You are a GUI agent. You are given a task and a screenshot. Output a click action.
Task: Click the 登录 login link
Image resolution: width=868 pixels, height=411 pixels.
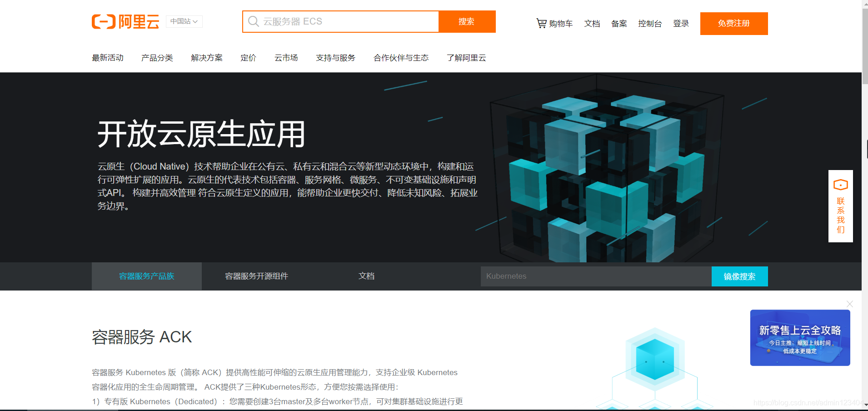point(681,24)
